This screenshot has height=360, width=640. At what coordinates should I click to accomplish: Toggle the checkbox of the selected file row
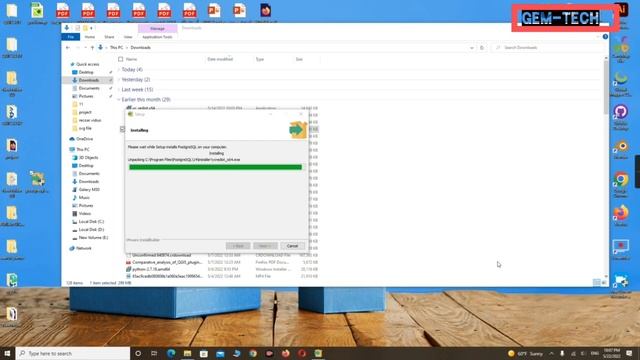click(122, 129)
